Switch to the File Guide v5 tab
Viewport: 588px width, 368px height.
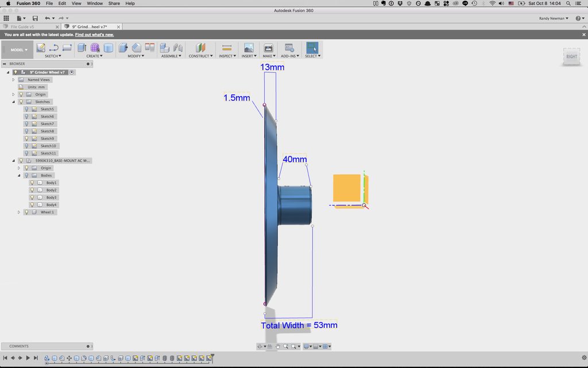(23, 27)
